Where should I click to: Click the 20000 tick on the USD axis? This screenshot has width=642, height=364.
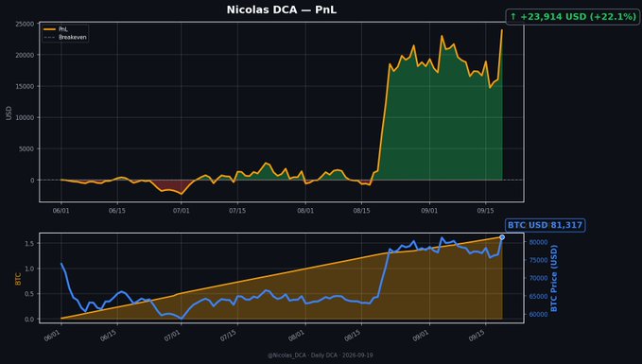tap(25, 55)
